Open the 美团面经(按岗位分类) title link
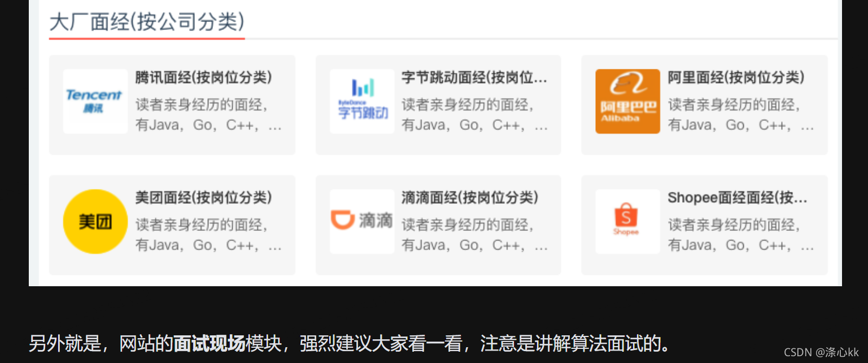This screenshot has height=363, width=868. coord(204,198)
